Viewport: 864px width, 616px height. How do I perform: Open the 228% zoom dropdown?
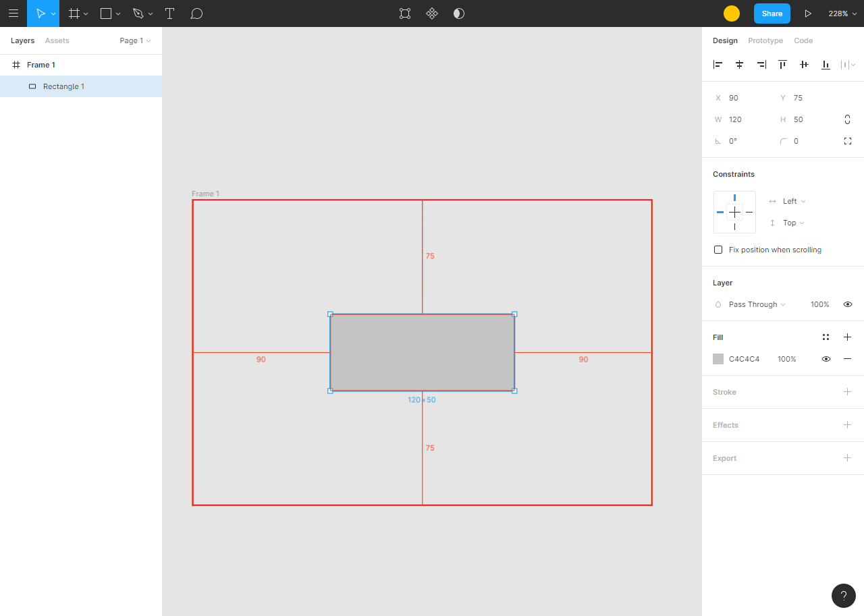pyautogui.click(x=842, y=13)
